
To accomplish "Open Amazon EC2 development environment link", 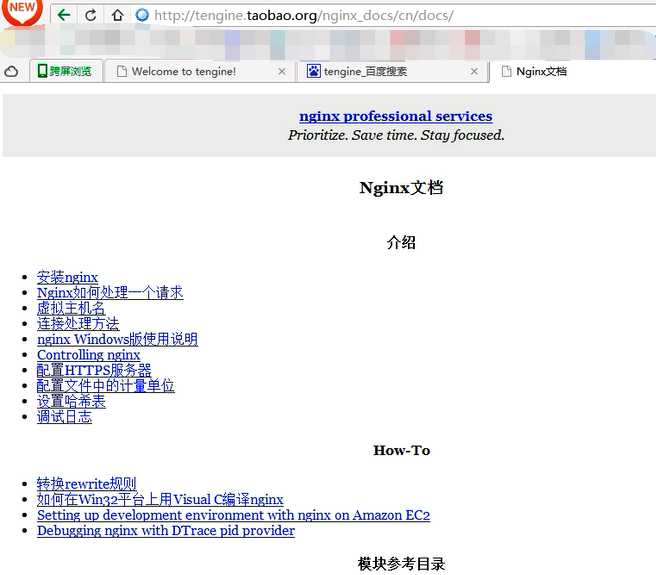I will pyautogui.click(x=233, y=515).
